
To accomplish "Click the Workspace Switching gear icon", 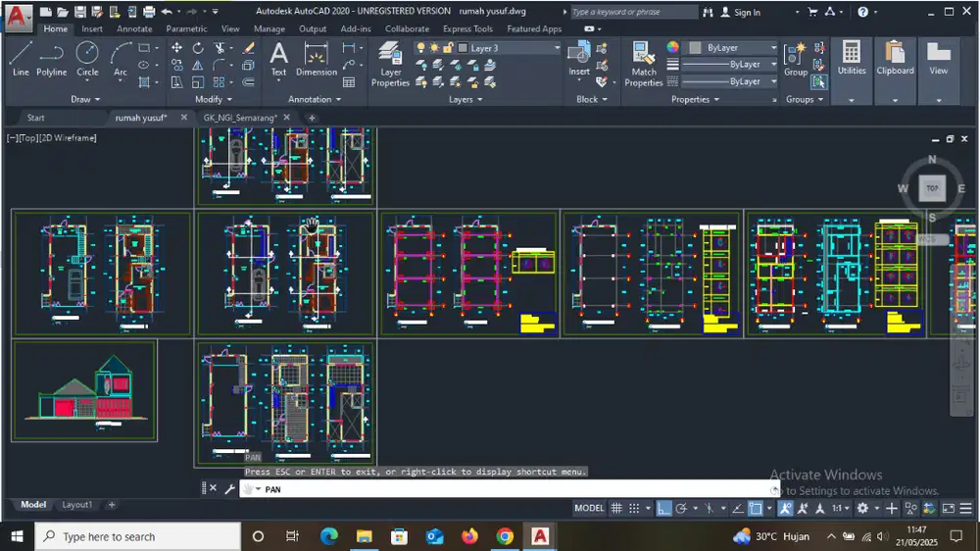I will tap(862, 508).
